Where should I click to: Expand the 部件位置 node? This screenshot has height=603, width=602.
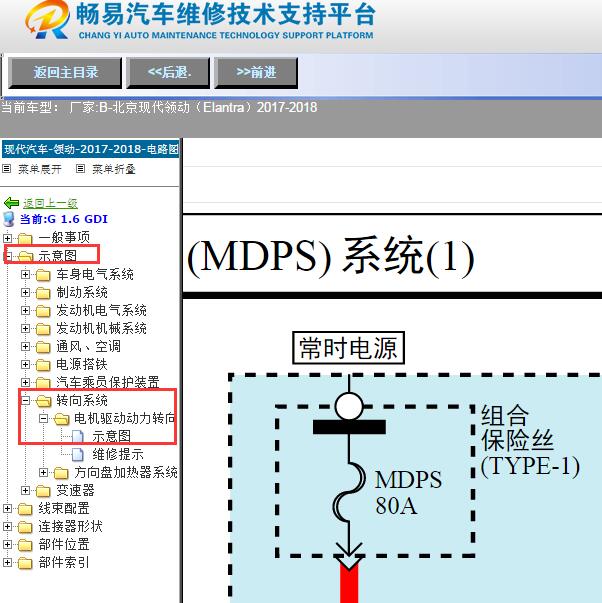pyautogui.click(x=7, y=545)
